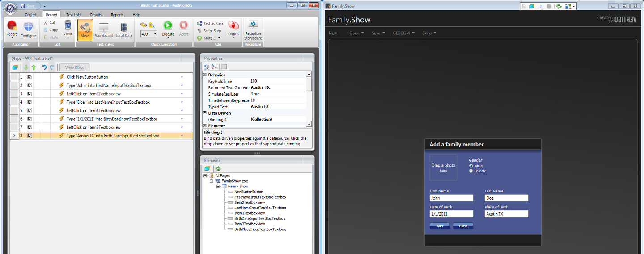Click the blue undo arrow in Steps
644x254 pixels.
44,67
